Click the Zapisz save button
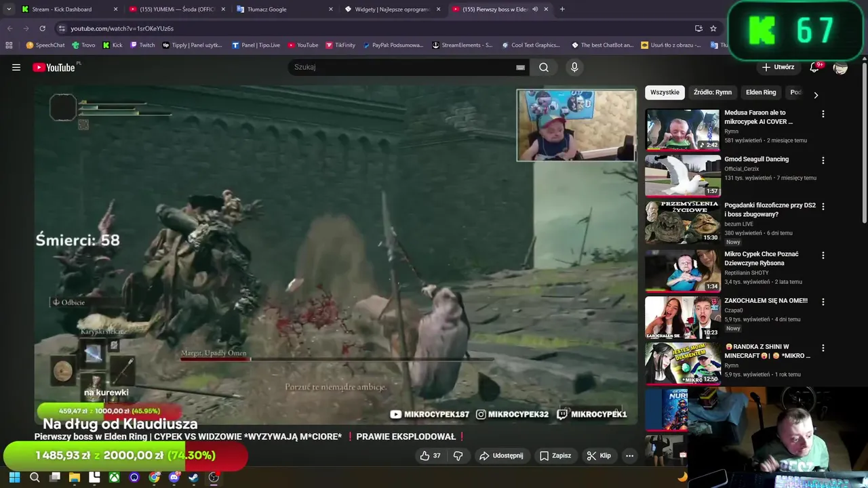Image resolution: width=868 pixels, height=488 pixels. click(x=555, y=455)
